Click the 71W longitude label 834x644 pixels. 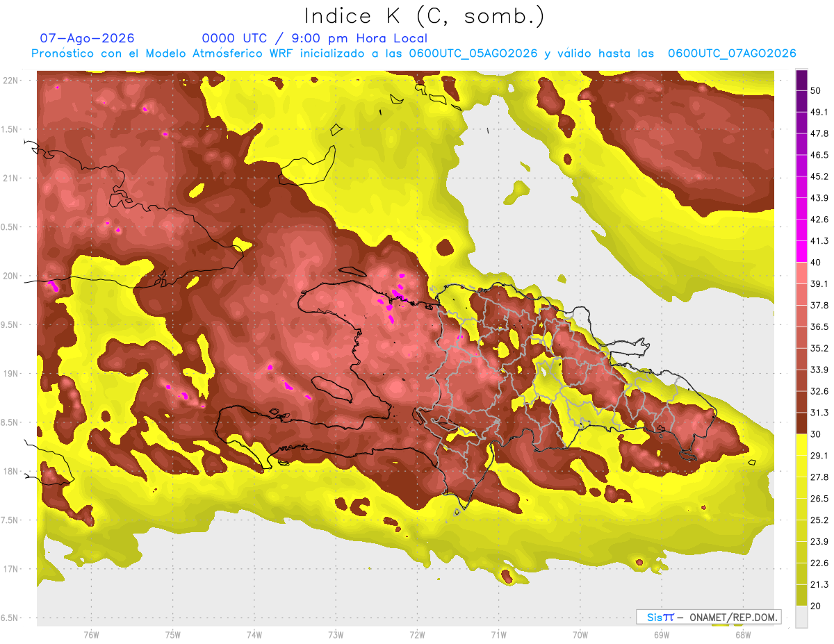498,635
